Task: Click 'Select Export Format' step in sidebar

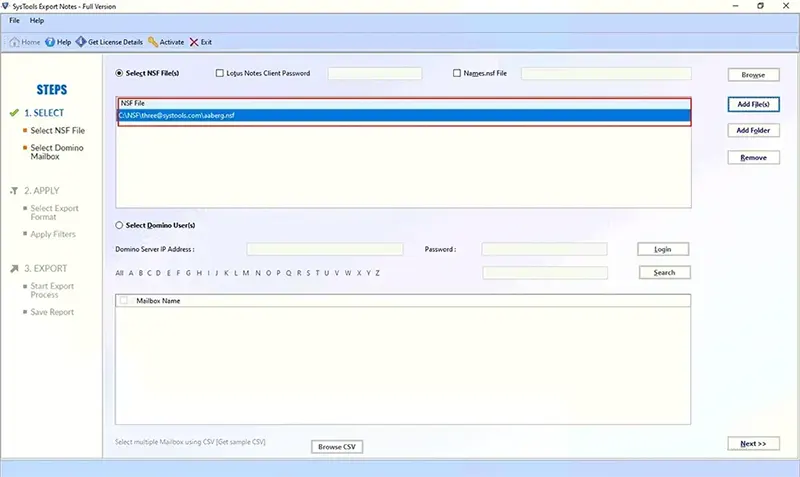Action: point(54,212)
